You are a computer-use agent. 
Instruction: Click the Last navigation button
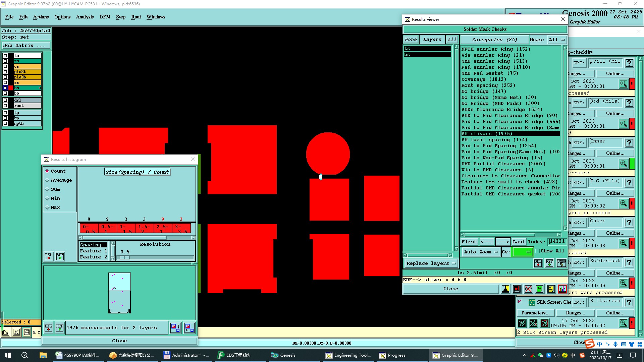(x=519, y=242)
